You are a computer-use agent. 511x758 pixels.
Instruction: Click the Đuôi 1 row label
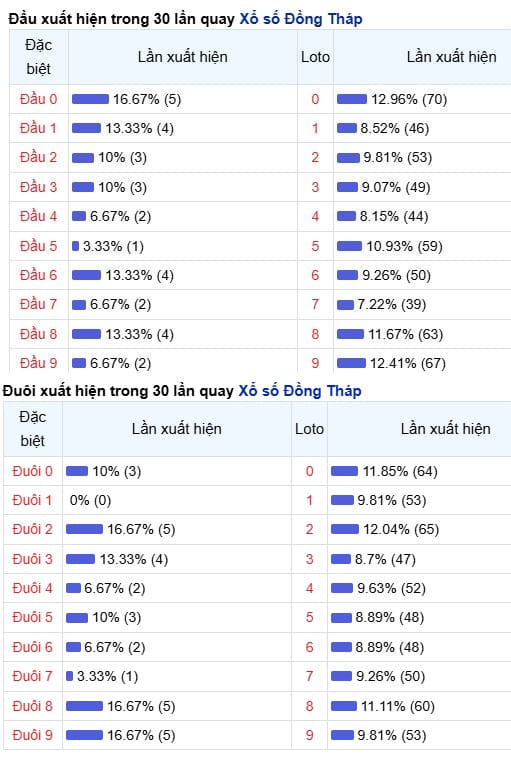click(32, 500)
